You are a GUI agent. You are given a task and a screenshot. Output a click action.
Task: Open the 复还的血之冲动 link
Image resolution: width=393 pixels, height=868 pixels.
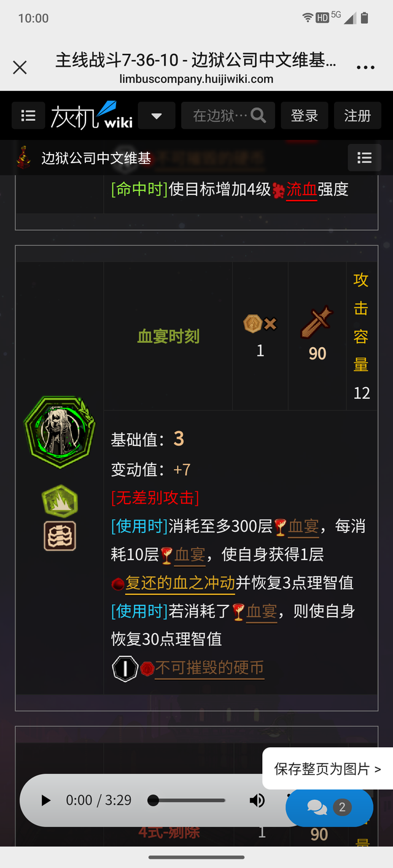[180, 583]
